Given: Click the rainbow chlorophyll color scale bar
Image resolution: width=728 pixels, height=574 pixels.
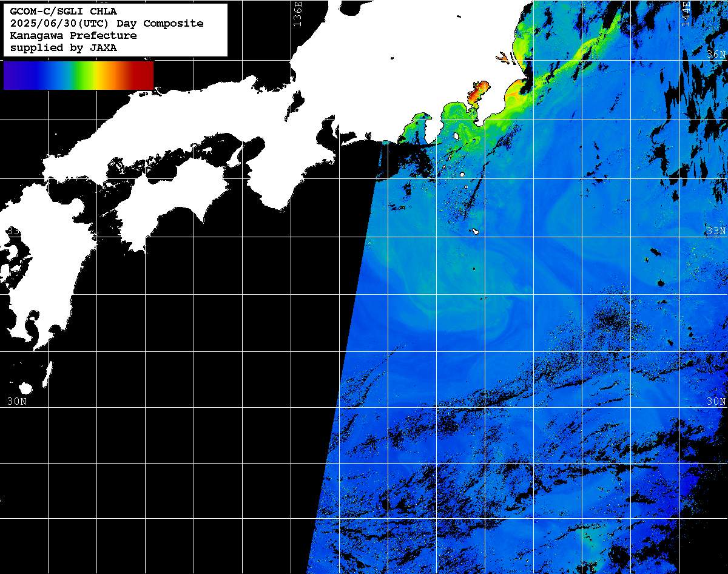Looking at the screenshot, I should pyautogui.click(x=78, y=75).
